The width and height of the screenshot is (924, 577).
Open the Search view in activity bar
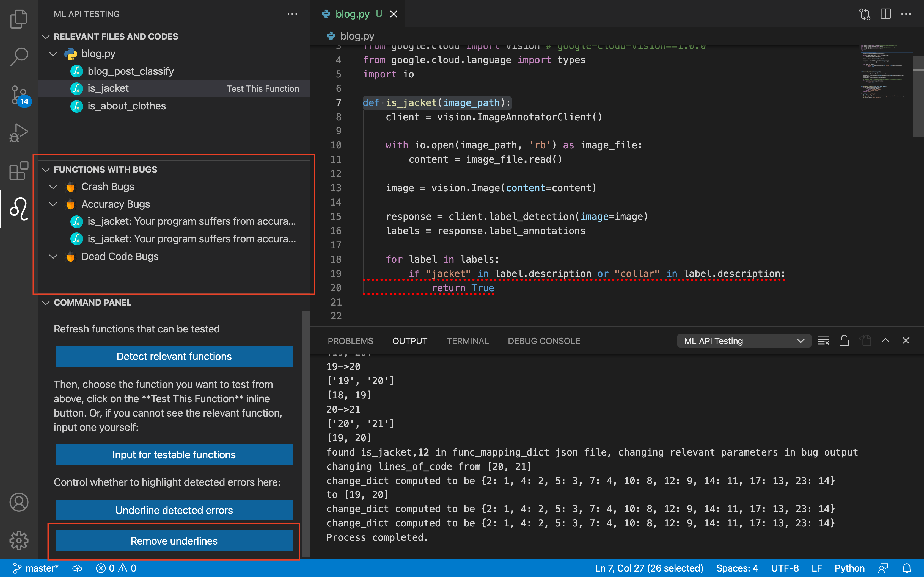click(x=18, y=57)
